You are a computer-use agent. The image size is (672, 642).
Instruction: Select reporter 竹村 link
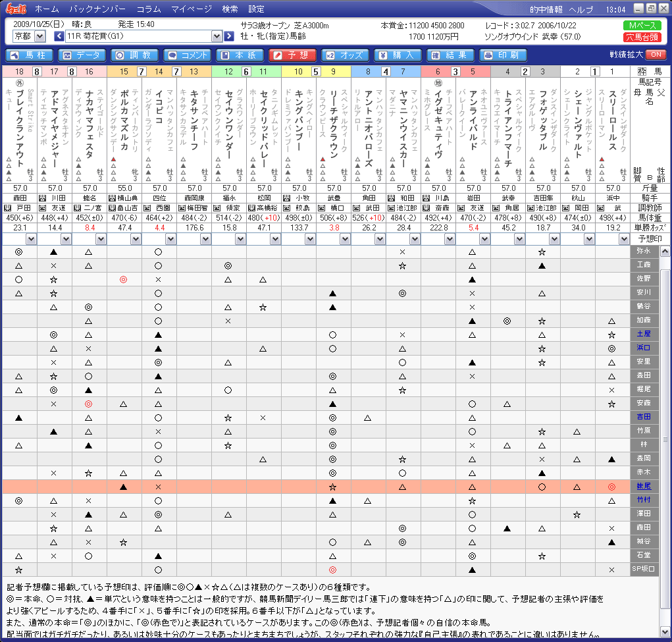coord(644,500)
